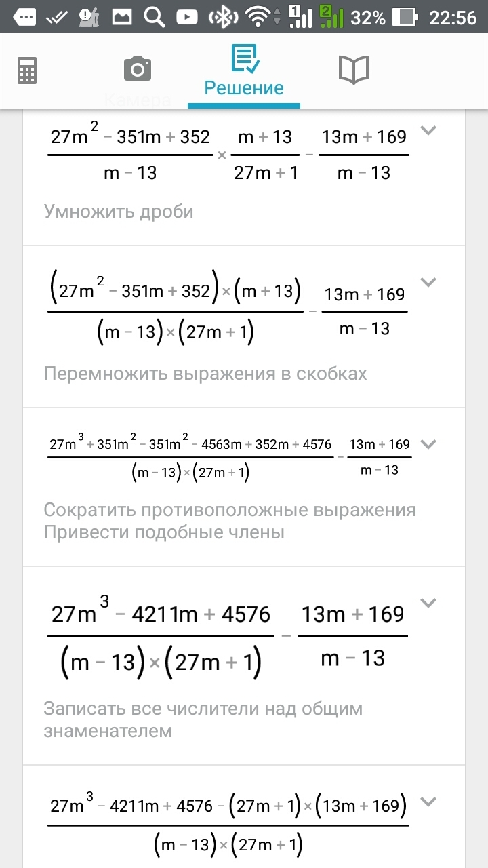
Task: Expand 'Привести подобные члены' step chevron
Action: click(428, 444)
